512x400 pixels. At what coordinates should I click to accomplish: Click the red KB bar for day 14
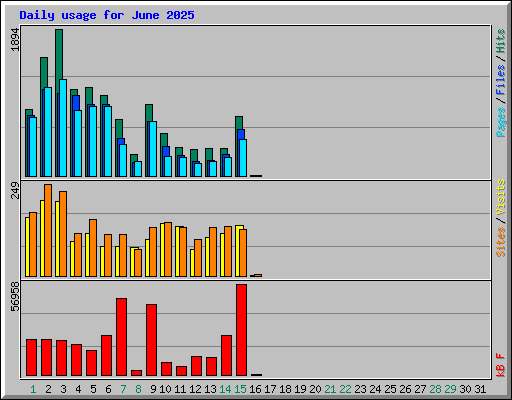(x=226, y=355)
